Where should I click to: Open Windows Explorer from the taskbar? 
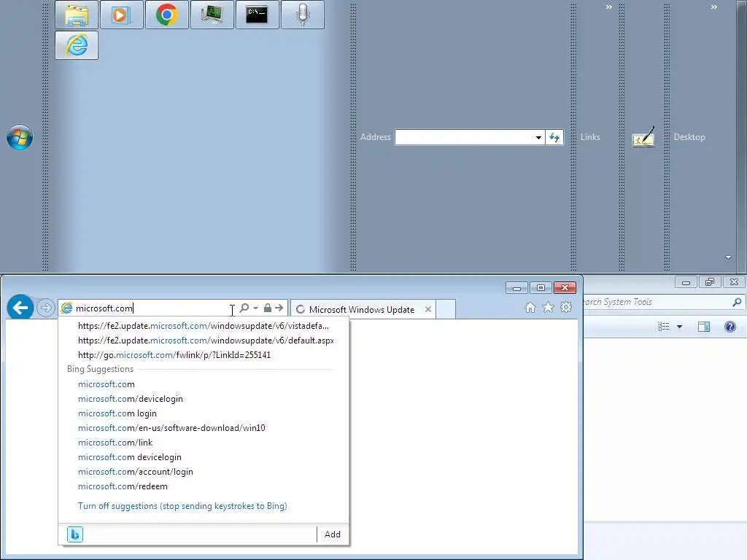(76, 15)
